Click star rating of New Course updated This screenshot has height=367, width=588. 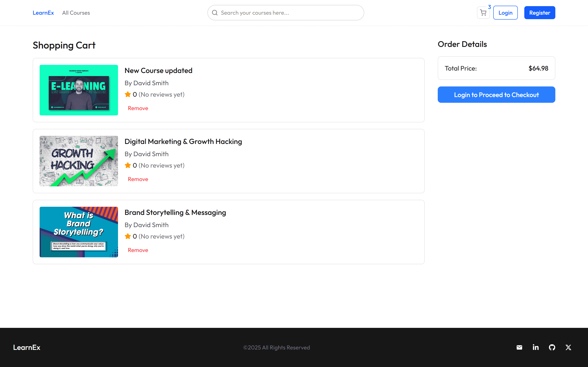click(x=128, y=94)
